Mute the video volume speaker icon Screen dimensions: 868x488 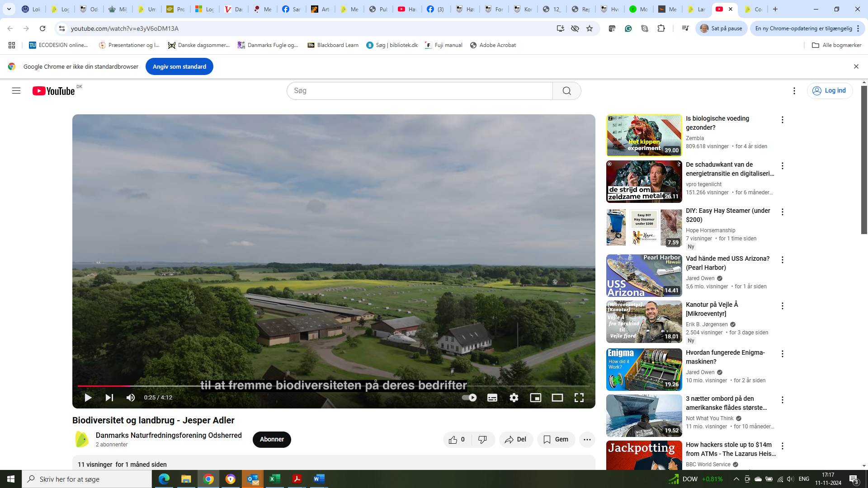coord(131,398)
